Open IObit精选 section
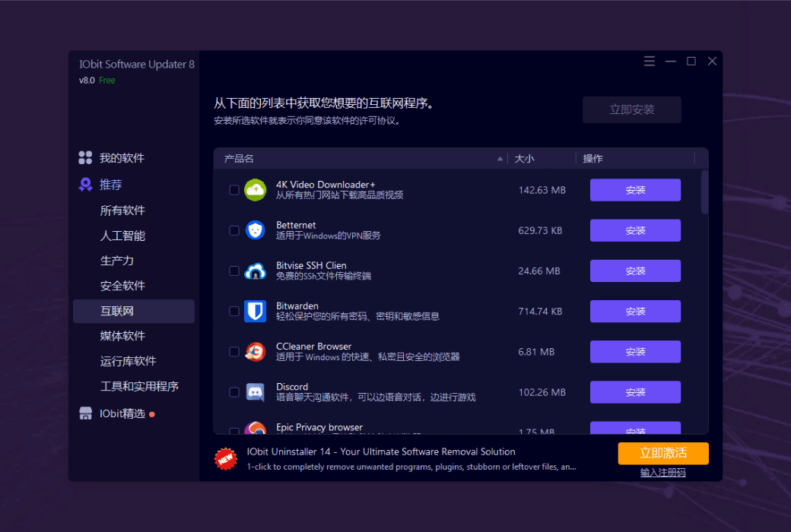 click(x=122, y=413)
